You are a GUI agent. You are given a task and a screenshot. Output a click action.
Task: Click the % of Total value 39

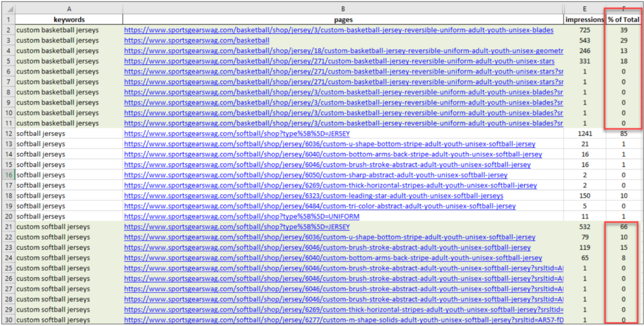(623, 30)
